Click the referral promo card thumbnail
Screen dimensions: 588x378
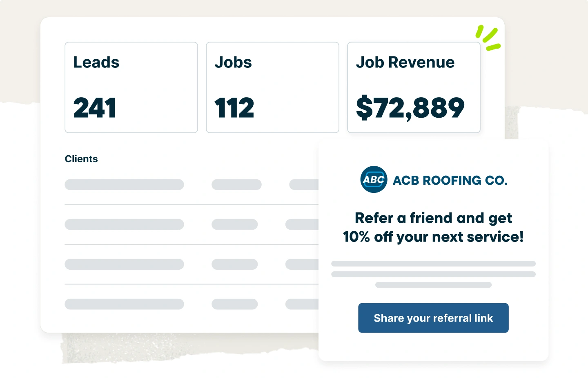pos(433,249)
